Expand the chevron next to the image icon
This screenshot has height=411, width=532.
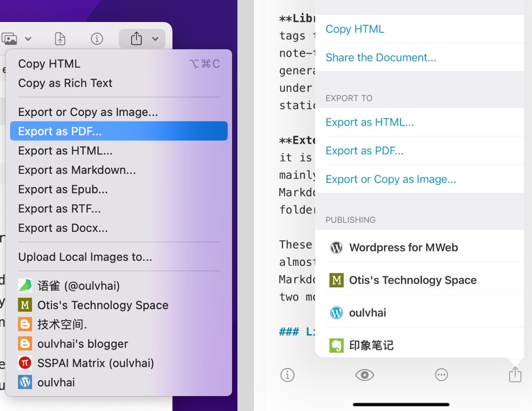(28, 39)
